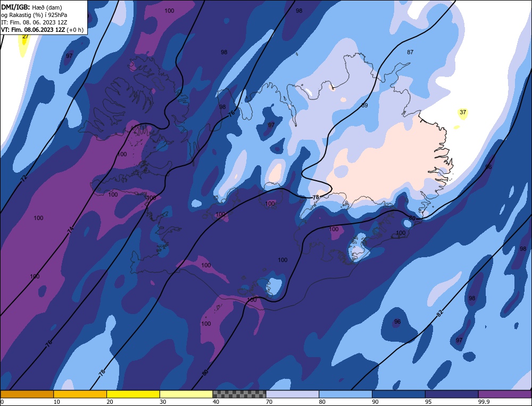532x406 pixels.
Task: Pick the lavender 70–80 legend swatch
Action: (x=293, y=394)
